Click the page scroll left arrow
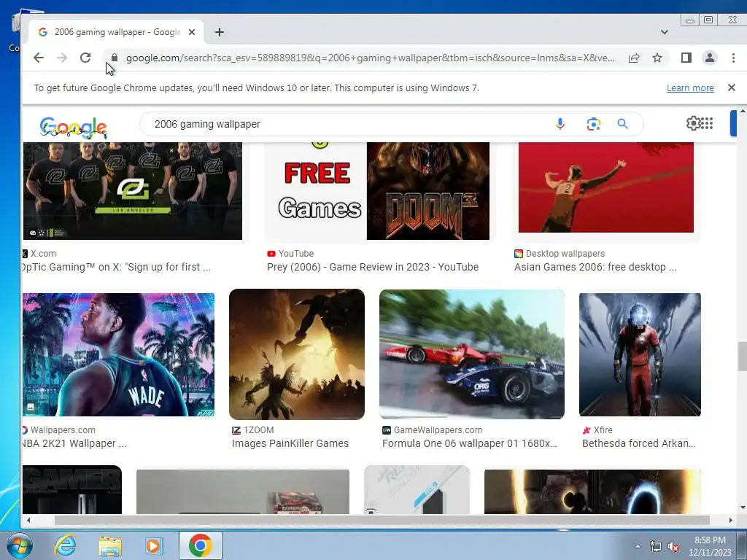Viewport: 747px width, 560px height. (28, 521)
